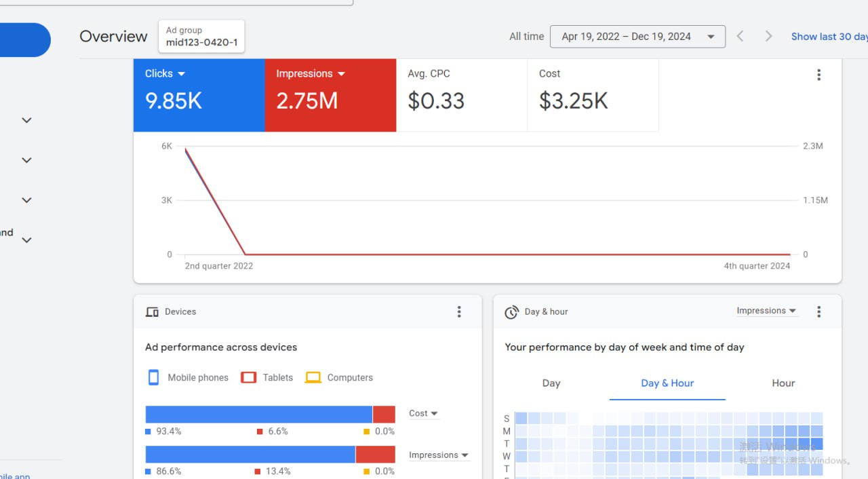Open the date range picker dropdown
The width and height of the screenshot is (868, 479).
[637, 37]
